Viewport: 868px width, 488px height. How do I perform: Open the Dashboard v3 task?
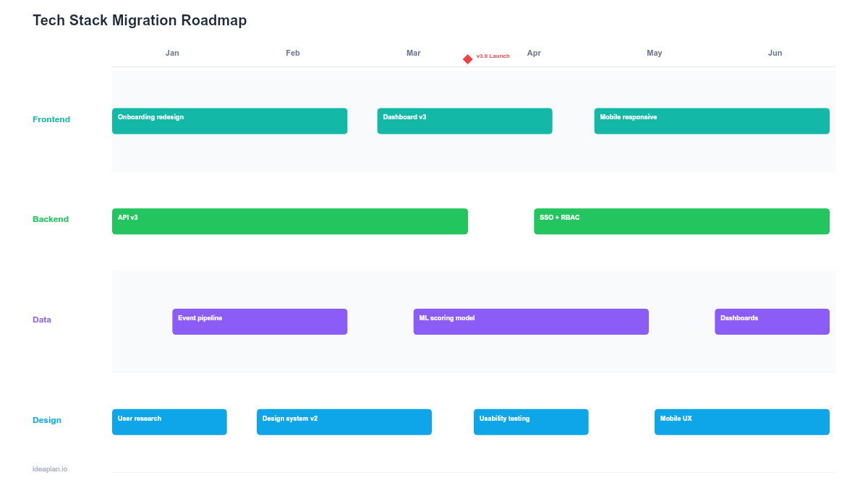[x=464, y=121]
